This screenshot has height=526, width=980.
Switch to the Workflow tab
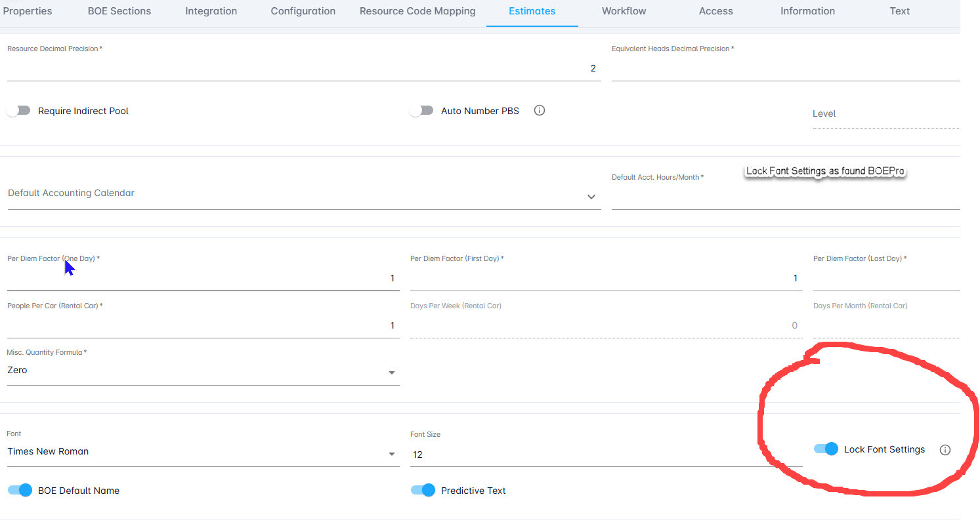coord(624,11)
